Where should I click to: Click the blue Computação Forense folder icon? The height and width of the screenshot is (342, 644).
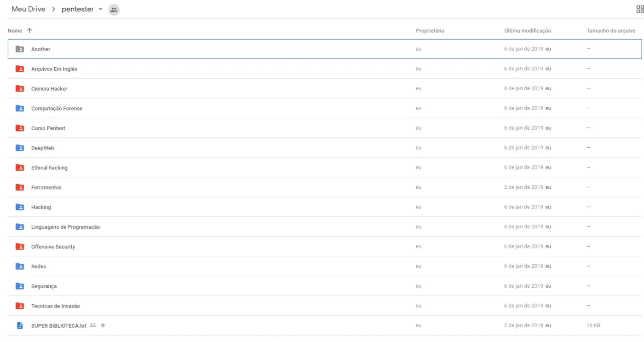coord(20,108)
